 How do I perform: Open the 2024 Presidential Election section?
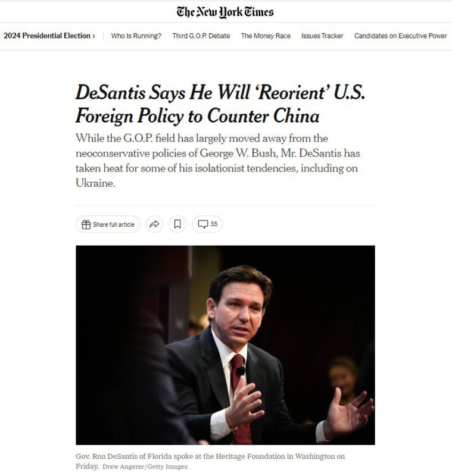[49, 36]
